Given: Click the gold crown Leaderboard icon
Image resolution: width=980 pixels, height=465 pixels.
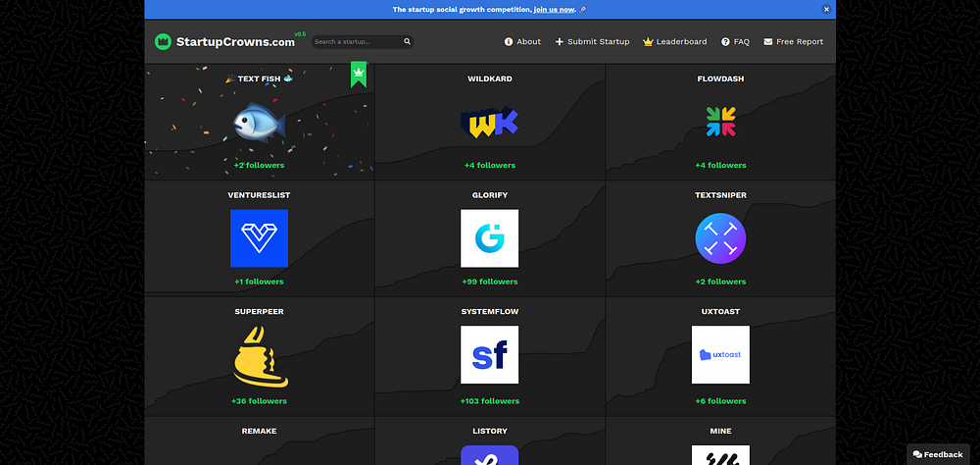Looking at the screenshot, I should pyautogui.click(x=648, y=42).
